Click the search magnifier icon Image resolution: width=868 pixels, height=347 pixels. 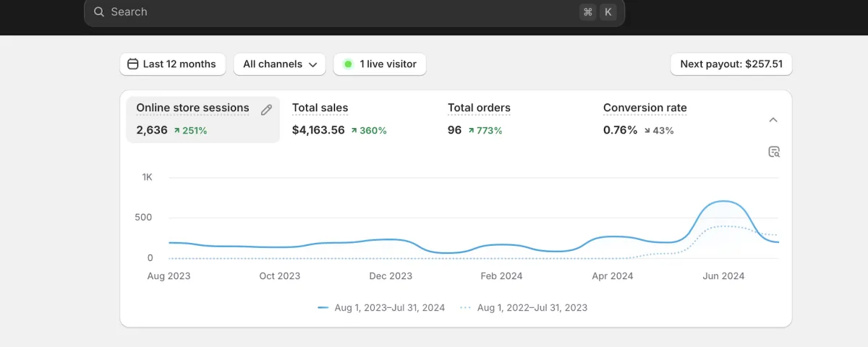[x=99, y=12]
